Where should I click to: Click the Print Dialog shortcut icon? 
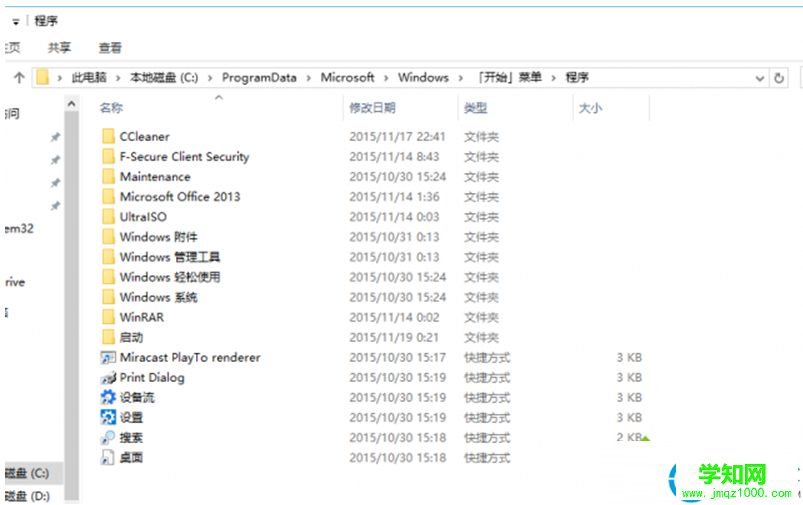tap(108, 378)
